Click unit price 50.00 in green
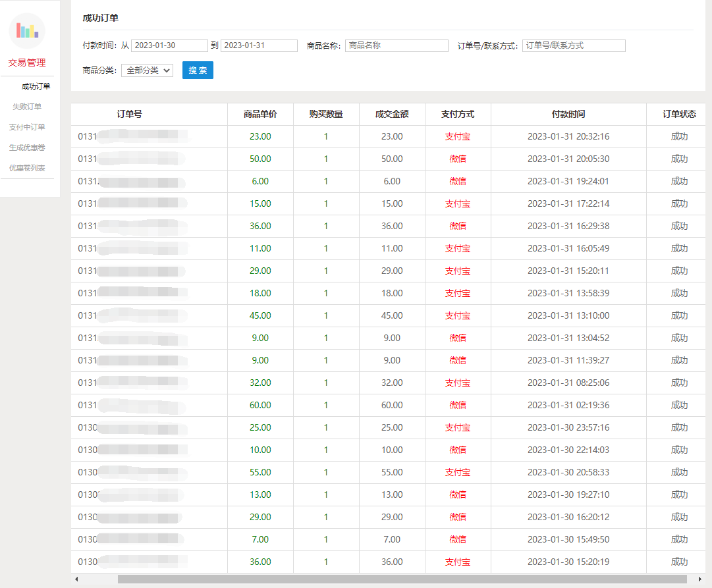 (x=260, y=159)
